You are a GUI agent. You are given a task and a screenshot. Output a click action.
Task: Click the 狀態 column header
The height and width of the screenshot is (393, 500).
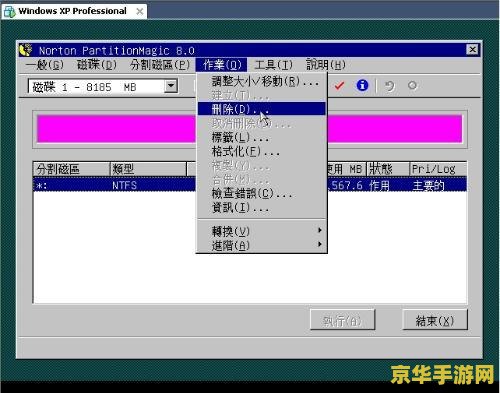click(x=388, y=169)
